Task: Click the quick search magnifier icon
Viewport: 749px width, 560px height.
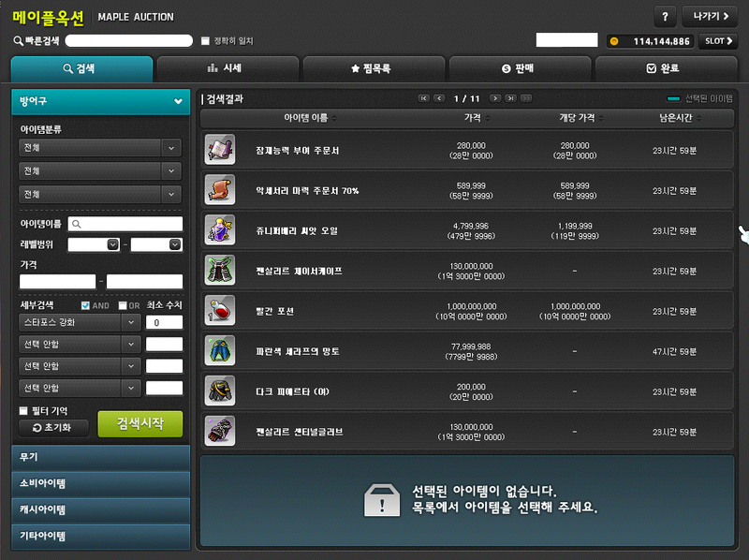Action: [x=18, y=41]
